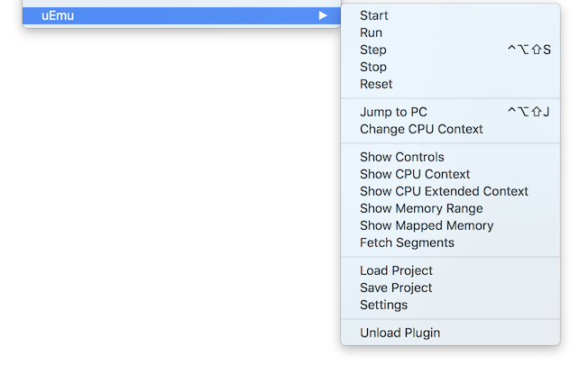Select Load Project
This screenshot has height=366, width=588.
tap(396, 270)
